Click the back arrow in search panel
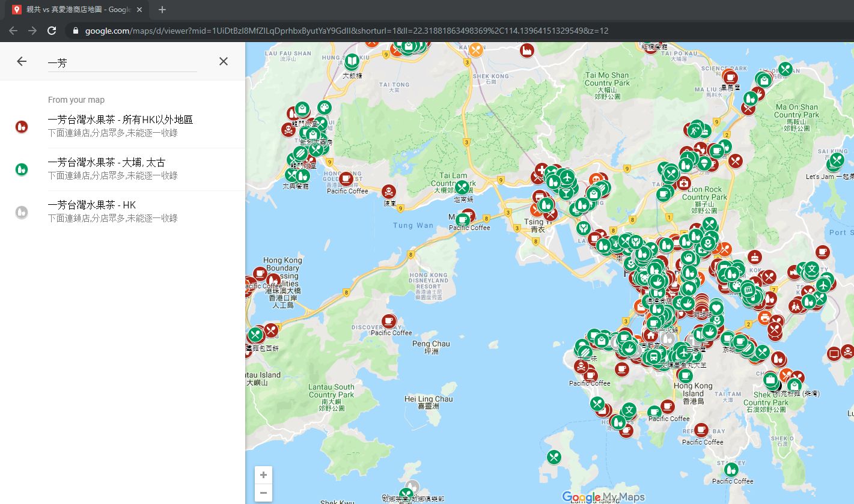The height and width of the screenshot is (504, 854). click(x=22, y=61)
